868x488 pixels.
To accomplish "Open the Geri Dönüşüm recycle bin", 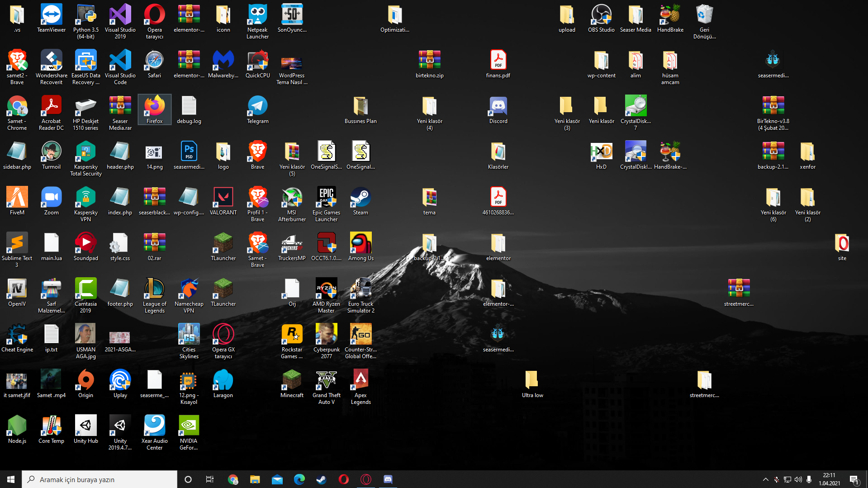I will pos(704,22).
